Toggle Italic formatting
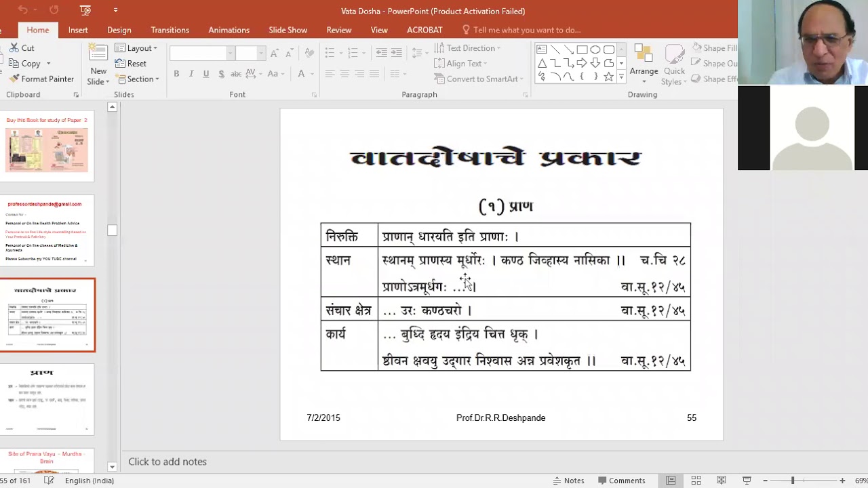The width and height of the screenshot is (868, 488). click(191, 74)
